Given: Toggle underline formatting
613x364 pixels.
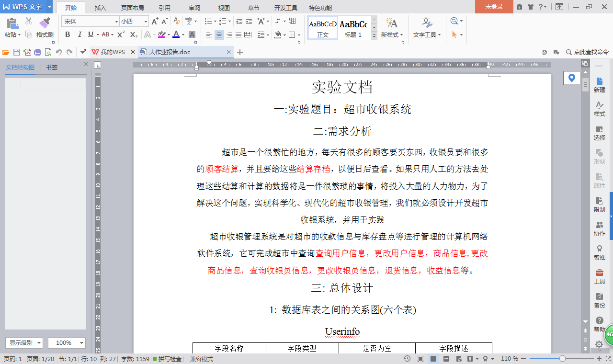Looking at the screenshot, I should click(91, 34).
